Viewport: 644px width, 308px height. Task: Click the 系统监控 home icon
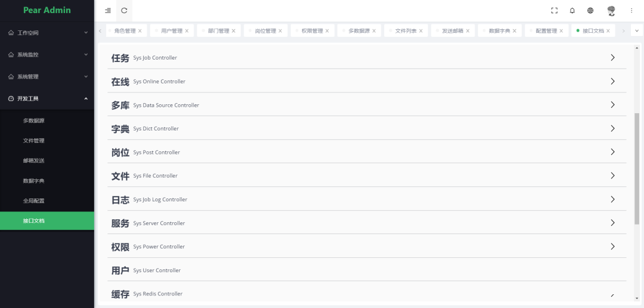pyautogui.click(x=11, y=55)
